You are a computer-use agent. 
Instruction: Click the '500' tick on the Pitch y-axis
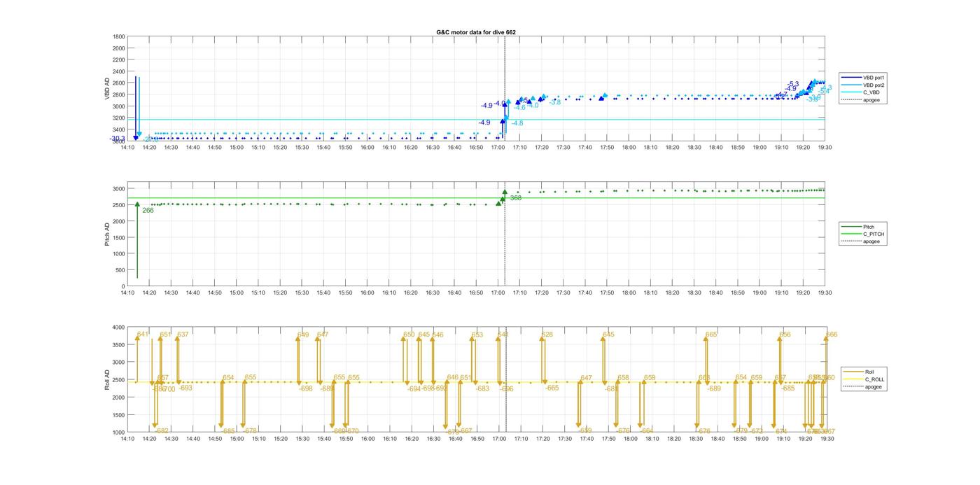[120, 270]
